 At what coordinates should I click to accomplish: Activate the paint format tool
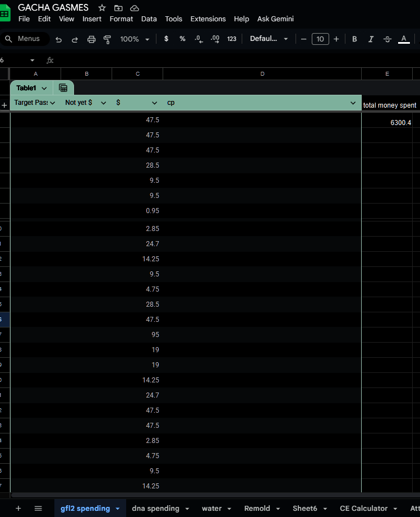[x=107, y=39]
